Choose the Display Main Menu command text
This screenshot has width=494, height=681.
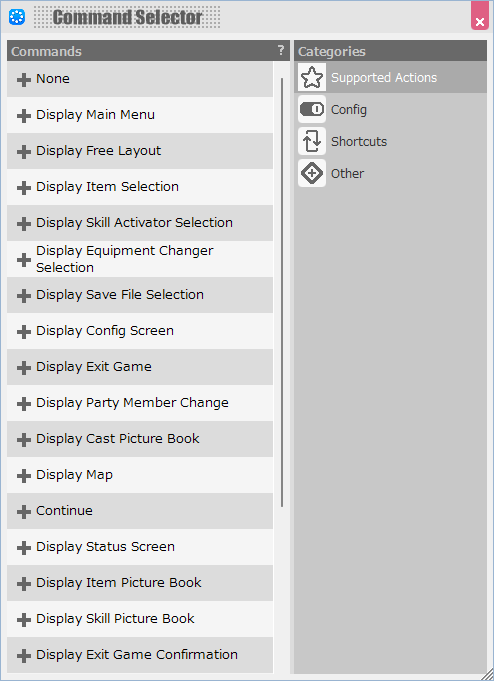(96, 115)
